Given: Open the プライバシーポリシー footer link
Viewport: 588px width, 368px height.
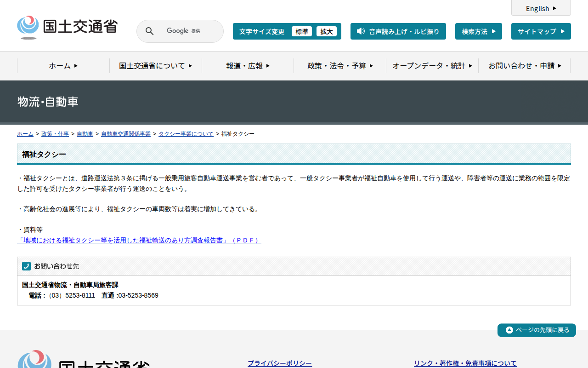Looking at the screenshot, I should pyautogui.click(x=280, y=363).
